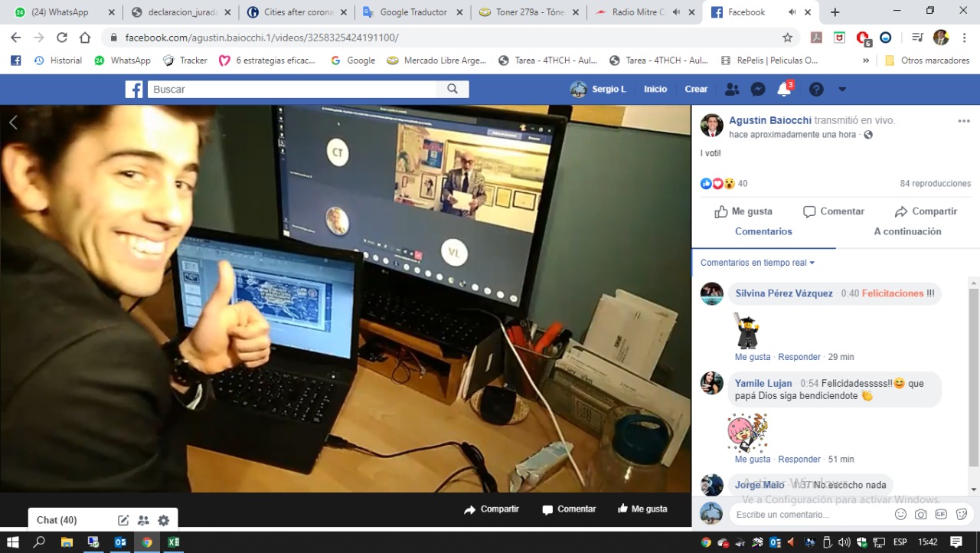Open the notifications bell icon
Image resolution: width=980 pixels, height=553 pixels.
783,90
